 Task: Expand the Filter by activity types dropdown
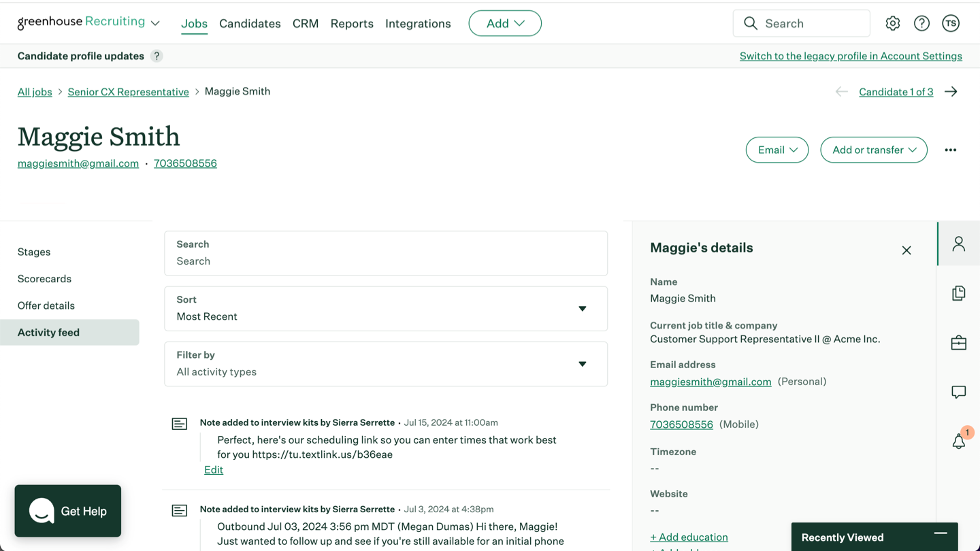click(385, 364)
